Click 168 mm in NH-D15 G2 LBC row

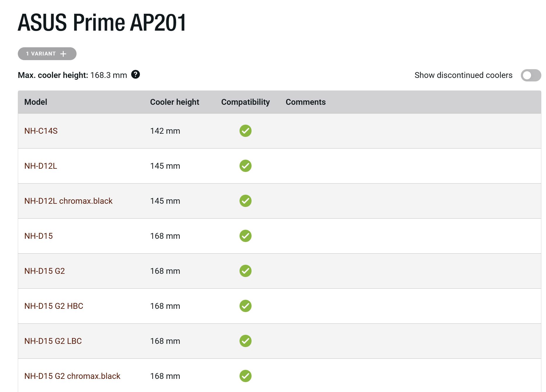tap(165, 341)
